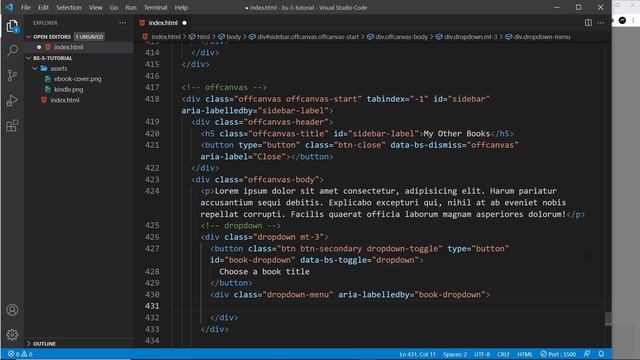Screen dimensions: 640x360
Task: Click the browser profile icon behind VS Code
Action: click(x=622, y=20)
